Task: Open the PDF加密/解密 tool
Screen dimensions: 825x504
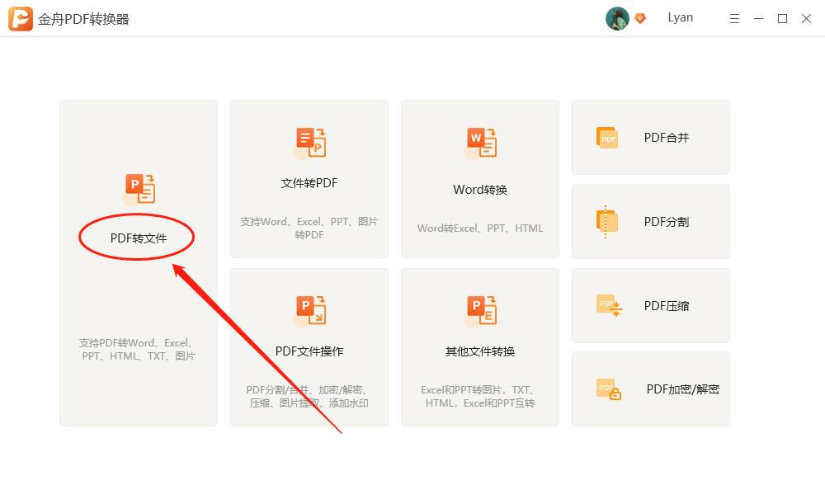Action: point(650,389)
